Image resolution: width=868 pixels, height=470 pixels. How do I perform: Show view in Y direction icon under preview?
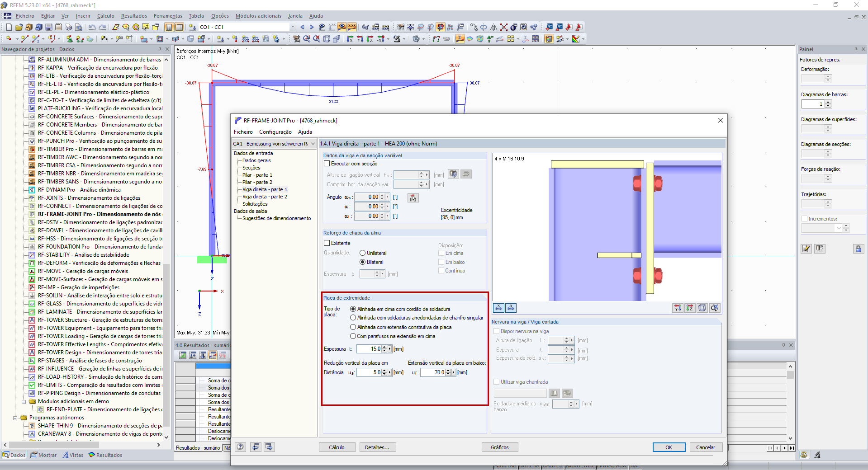pyautogui.click(x=677, y=308)
